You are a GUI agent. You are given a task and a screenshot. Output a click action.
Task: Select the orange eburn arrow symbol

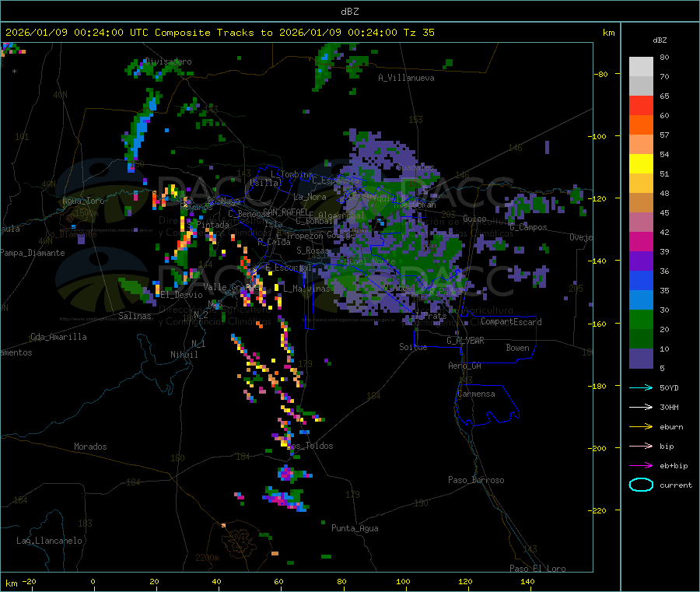(x=641, y=426)
